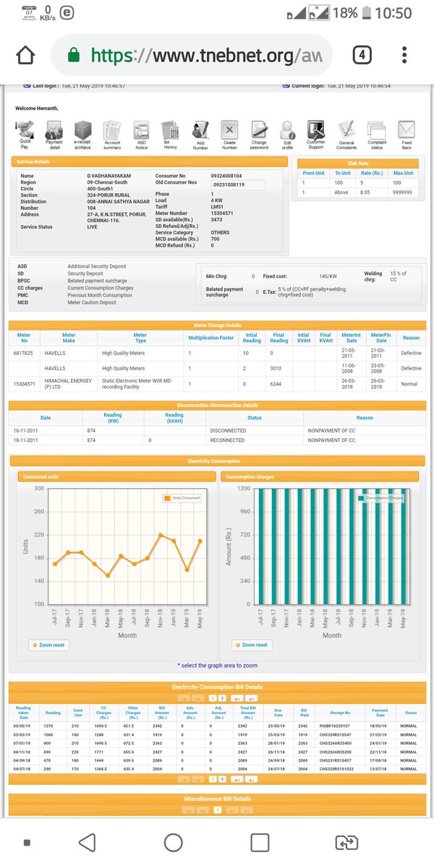Open the Feed Back icon
This screenshot has height=868, width=434.
point(407,135)
